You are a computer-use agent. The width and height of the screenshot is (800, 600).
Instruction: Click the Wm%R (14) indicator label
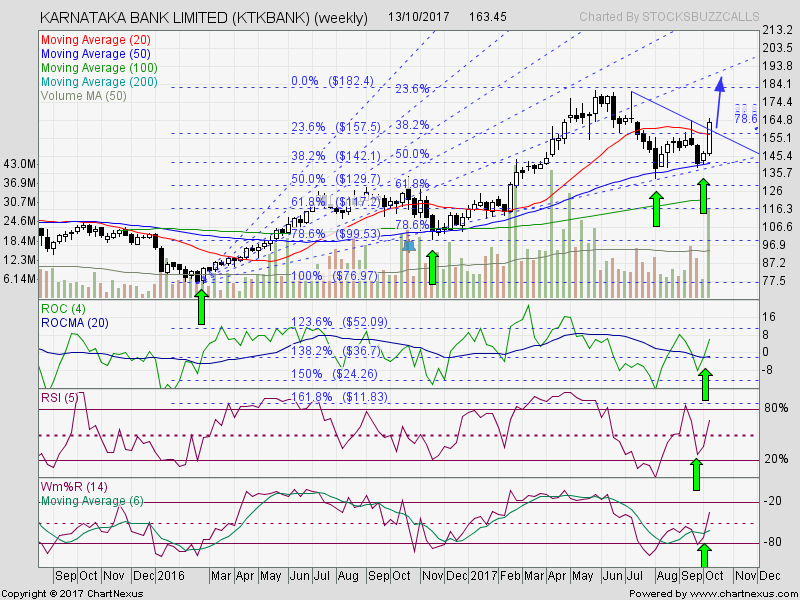point(74,487)
